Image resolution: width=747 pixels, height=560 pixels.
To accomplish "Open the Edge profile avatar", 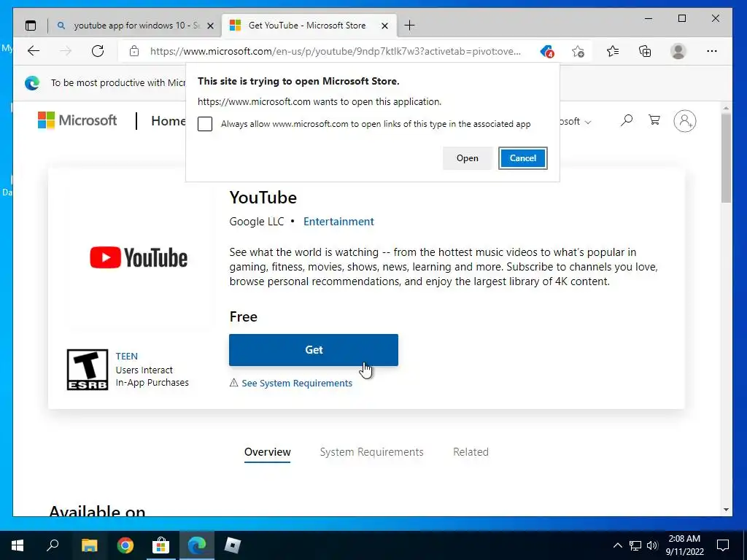I will point(678,51).
